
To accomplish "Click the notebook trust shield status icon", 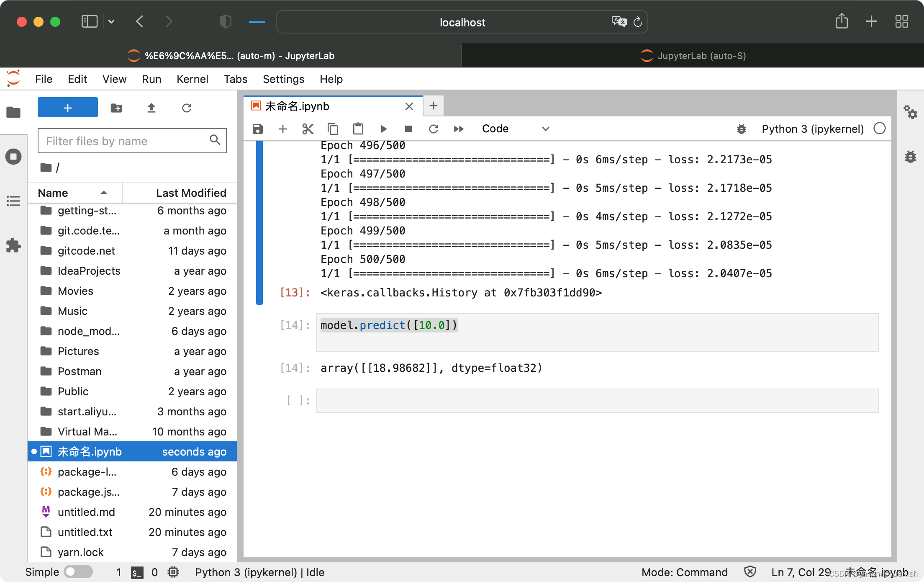I will pos(750,572).
